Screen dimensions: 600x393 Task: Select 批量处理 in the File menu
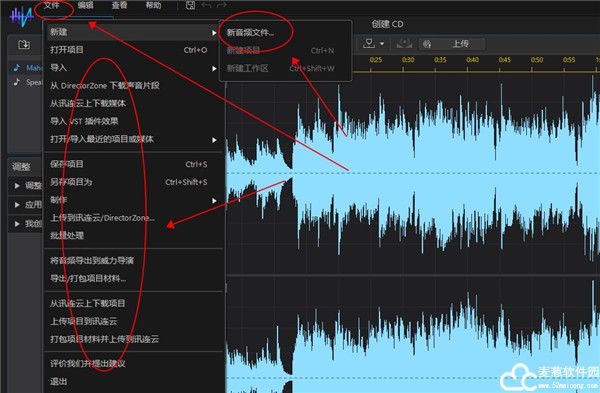[x=67, y=235]
